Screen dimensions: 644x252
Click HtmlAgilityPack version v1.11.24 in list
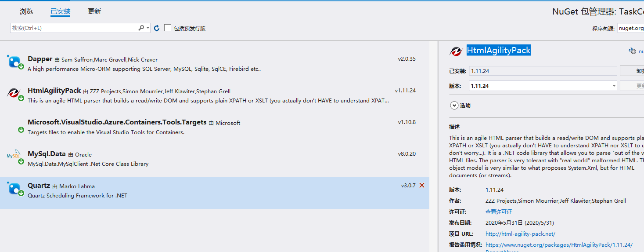tap(405, 91)
